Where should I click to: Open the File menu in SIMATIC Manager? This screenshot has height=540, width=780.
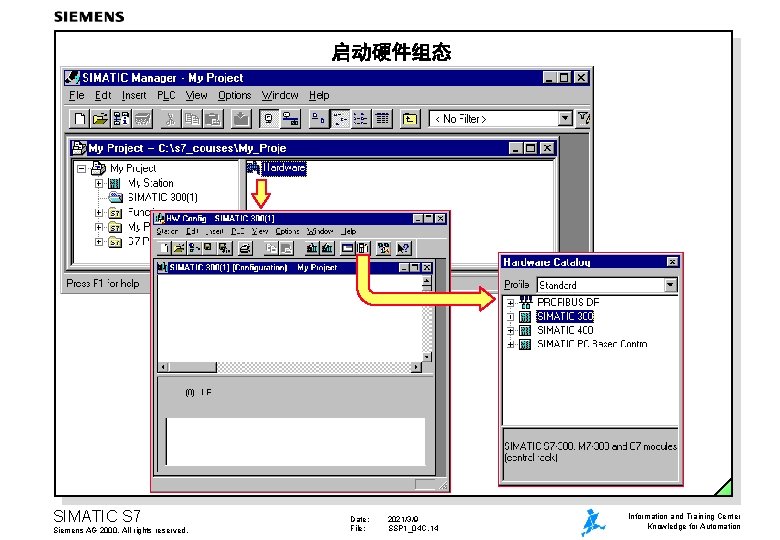coord(77,95)
